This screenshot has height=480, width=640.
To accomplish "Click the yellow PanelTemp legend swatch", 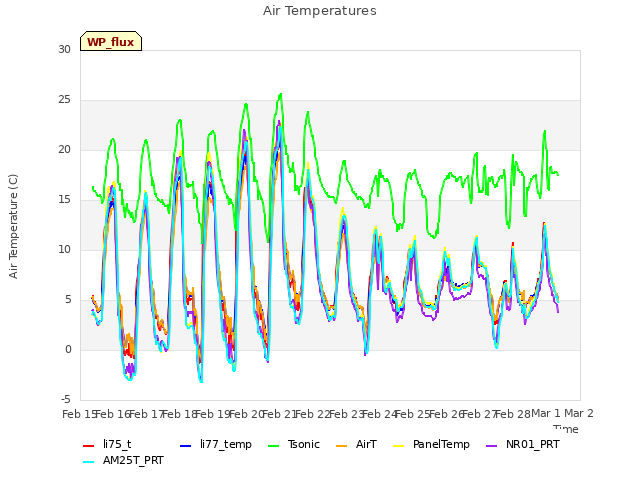I will coord(399,445).
